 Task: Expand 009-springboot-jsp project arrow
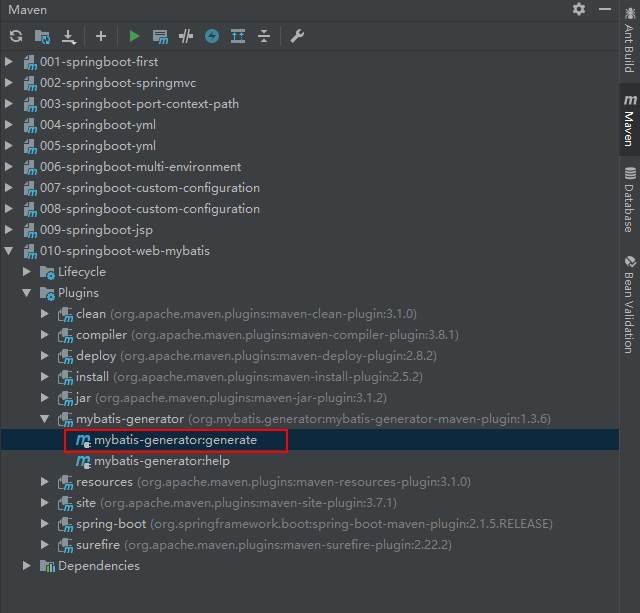point(9,230)
